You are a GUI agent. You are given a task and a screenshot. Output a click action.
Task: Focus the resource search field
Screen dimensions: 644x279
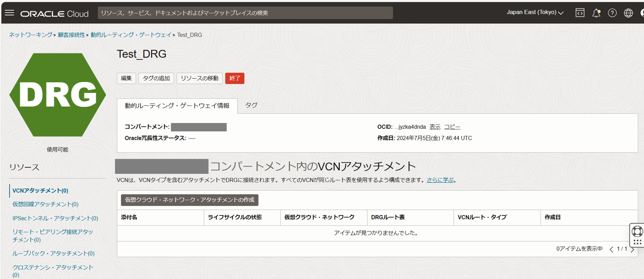[245, 13]
